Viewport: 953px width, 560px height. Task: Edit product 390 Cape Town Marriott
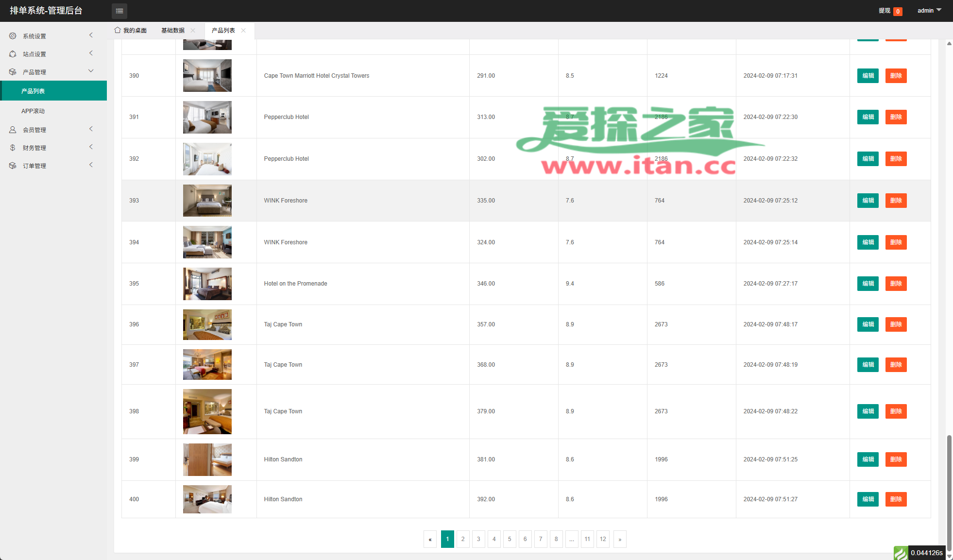[868, 76]
